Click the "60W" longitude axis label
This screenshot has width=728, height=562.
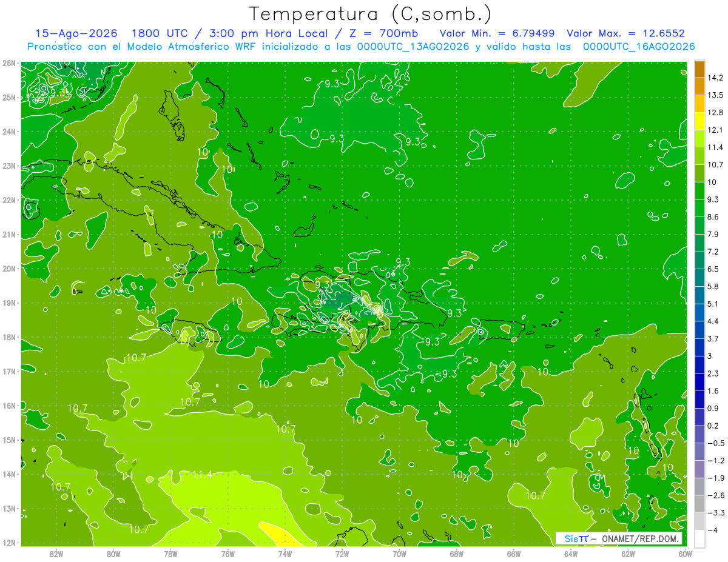coord(686,554)
